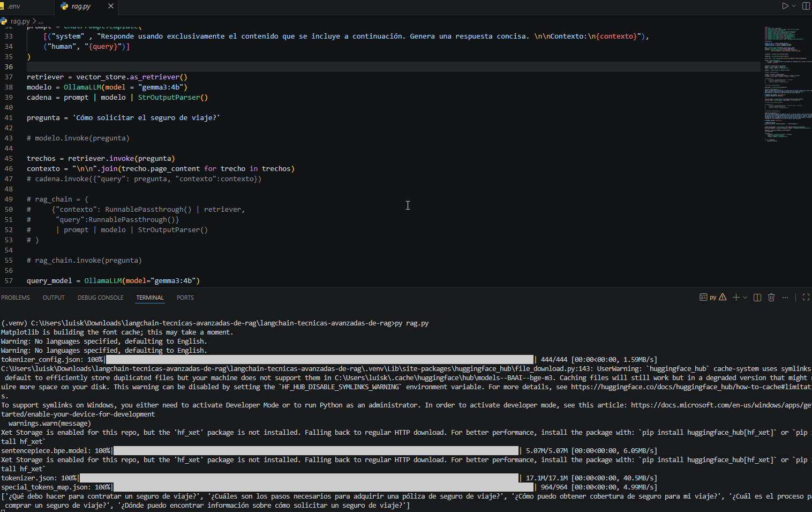The height and width of the screenshot is (512, 812).
Task: Click '17.1M/17.1M' download size in terminal
Action: pos(547,478)
